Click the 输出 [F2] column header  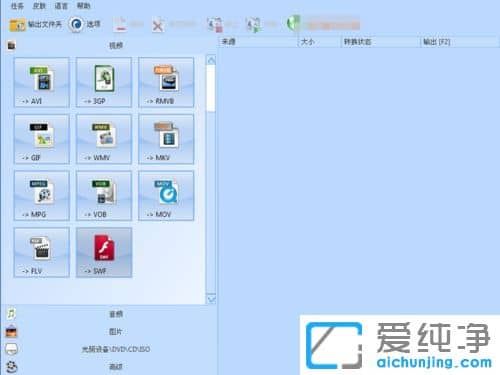tap(460, 42)
